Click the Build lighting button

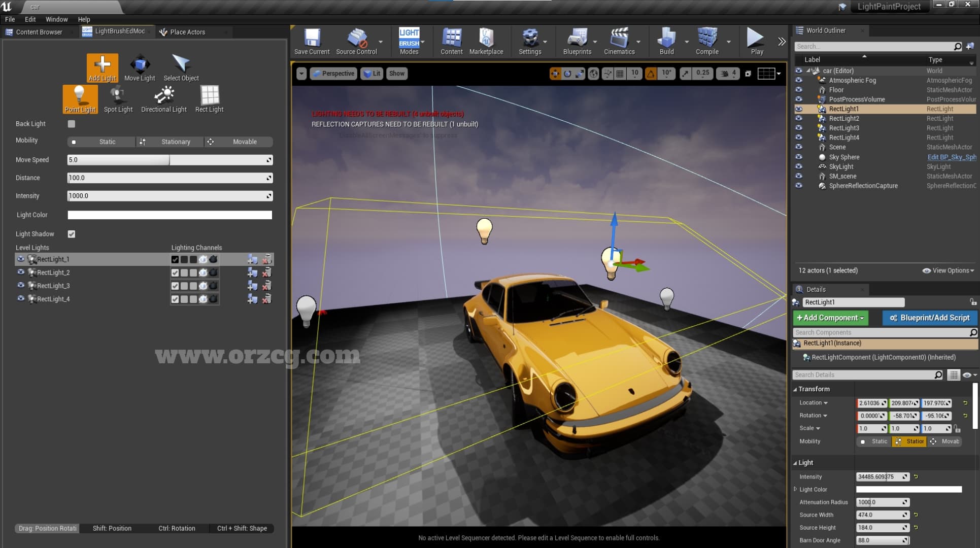pyautogui.click(x=666, y=42)
